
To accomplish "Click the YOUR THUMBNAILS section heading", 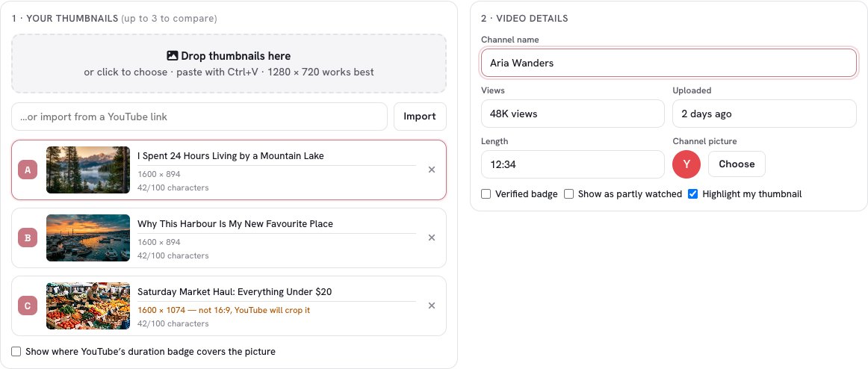I will point(65,19).
